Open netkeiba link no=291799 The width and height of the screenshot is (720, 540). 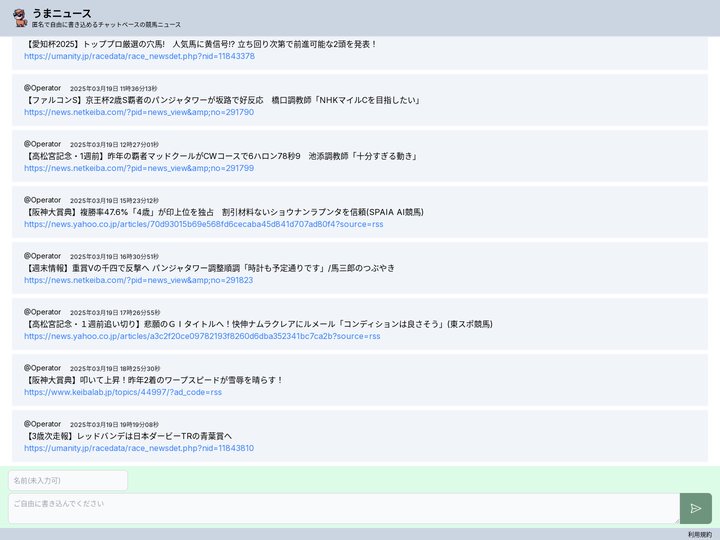(139, 168)
